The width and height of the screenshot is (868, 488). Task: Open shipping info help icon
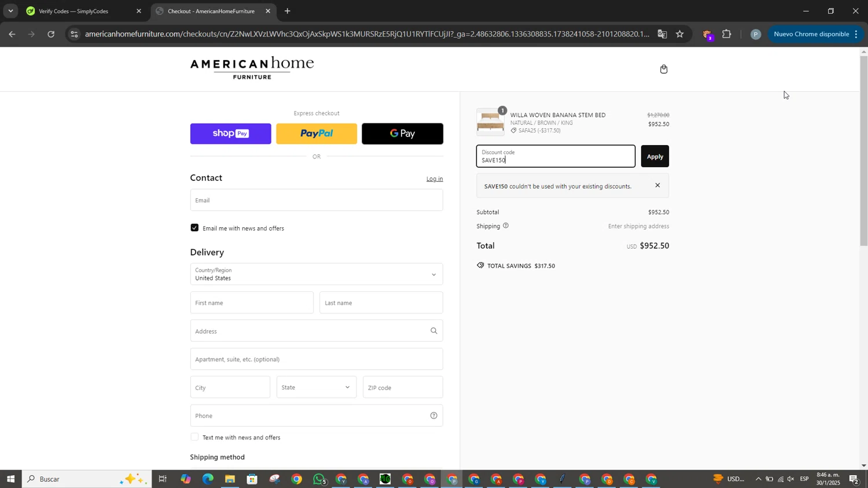(506, 225)
